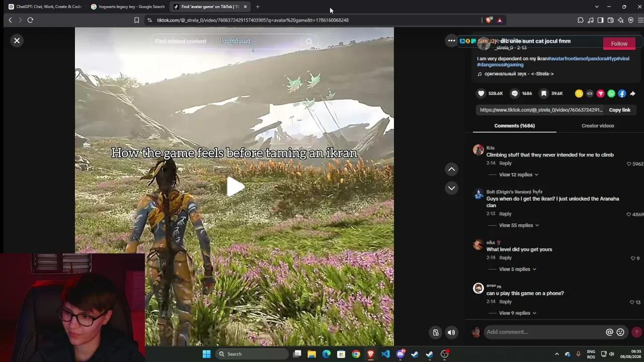Open the browser extensions puzzle icon
644x362 pixels.
point(581,20)
